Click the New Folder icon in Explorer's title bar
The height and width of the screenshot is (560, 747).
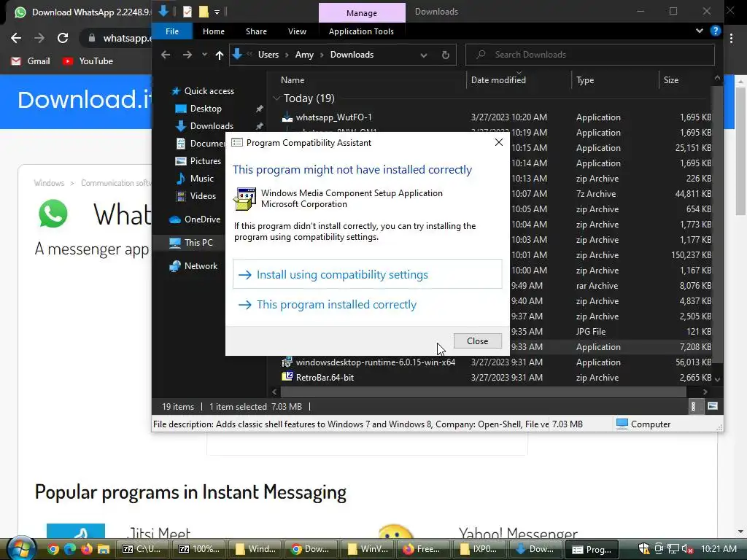coord(204,12)
